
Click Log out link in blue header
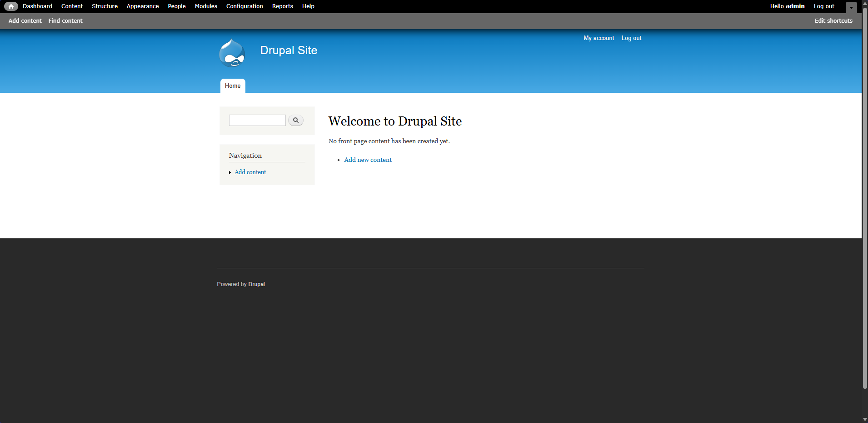tap(631, 38)
